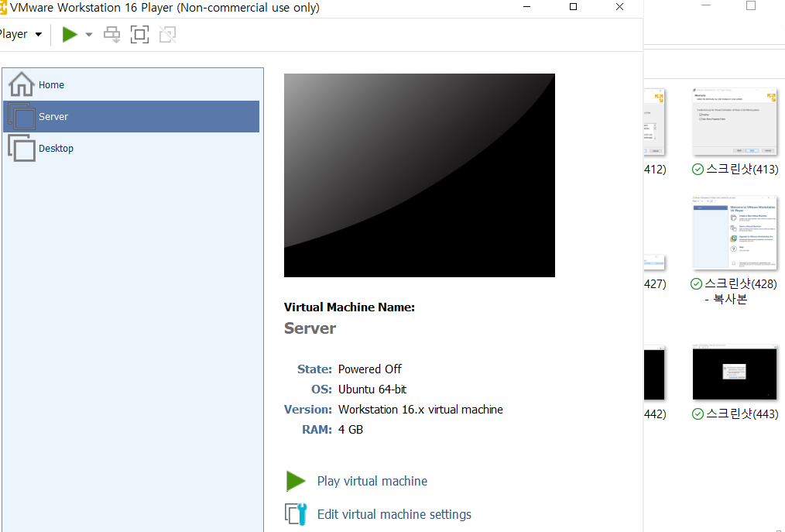Viewport: 785px width, 532px height.
Task: Select screenshot 428 copy thumbnail in Explorer
Action: tap(735, 233)
